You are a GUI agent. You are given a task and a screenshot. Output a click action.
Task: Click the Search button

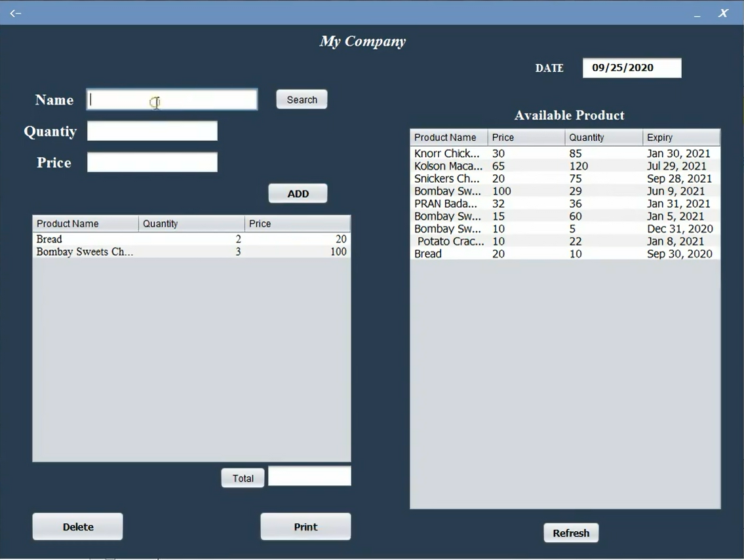302,100
